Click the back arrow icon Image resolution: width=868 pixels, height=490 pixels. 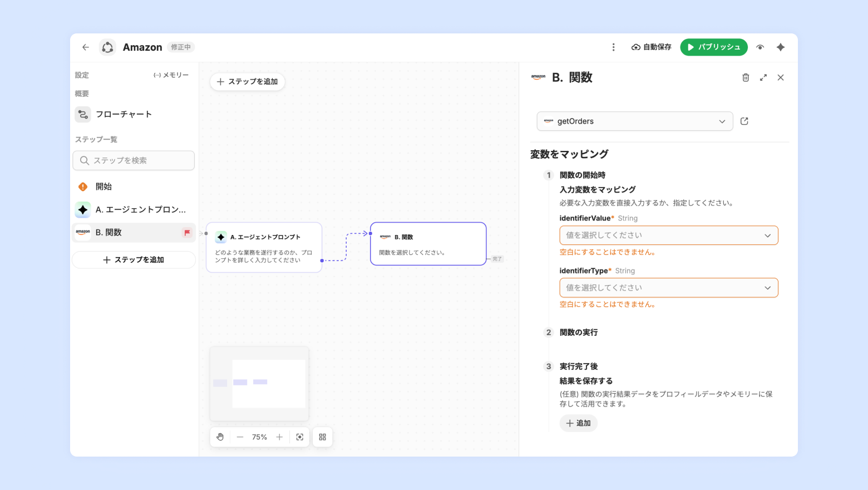click(86, 47)
